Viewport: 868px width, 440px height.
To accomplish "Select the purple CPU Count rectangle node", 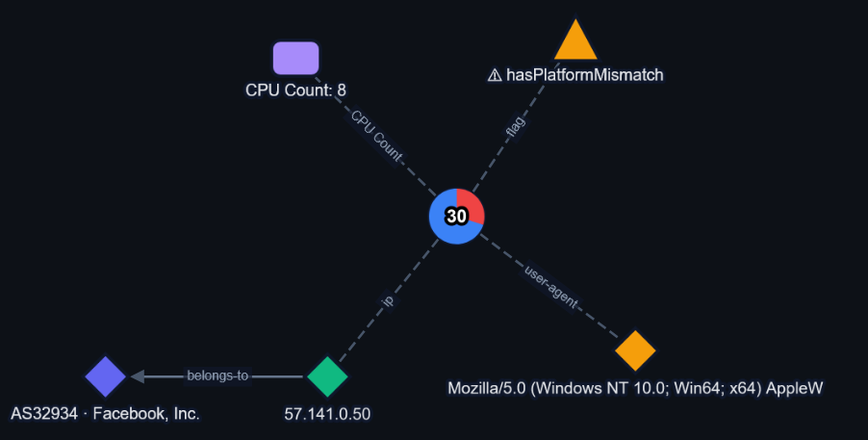I will (296, 58).
